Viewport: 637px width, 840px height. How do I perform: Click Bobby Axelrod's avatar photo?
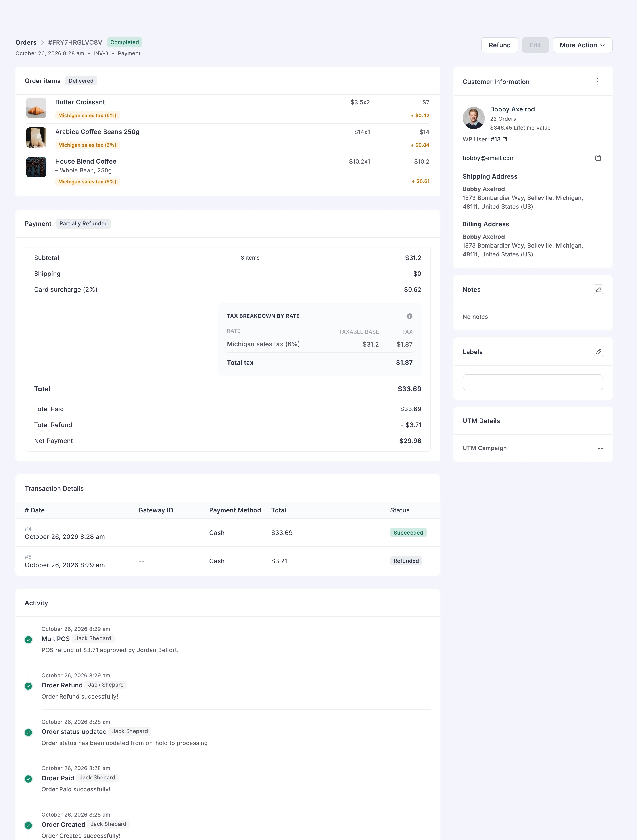point(474,118)
